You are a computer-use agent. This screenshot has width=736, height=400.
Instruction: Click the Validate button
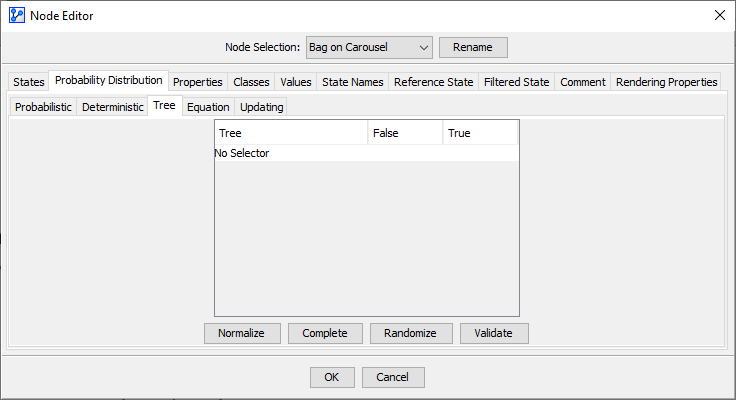[x=494, y=333]
